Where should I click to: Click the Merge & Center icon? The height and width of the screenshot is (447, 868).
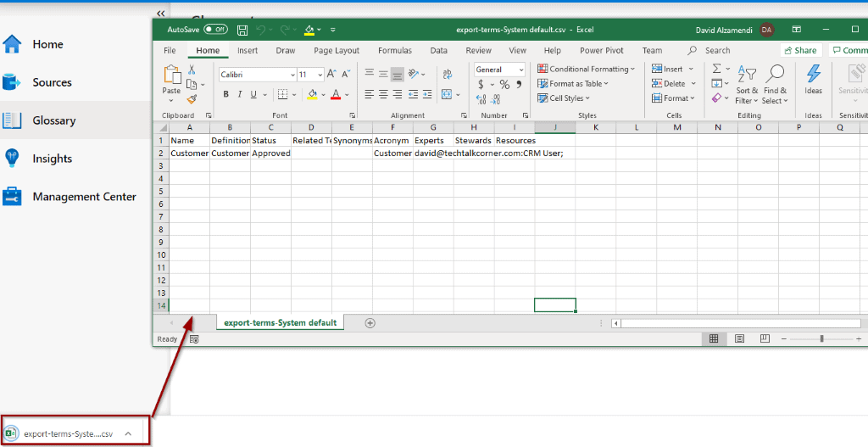(448, 95)
